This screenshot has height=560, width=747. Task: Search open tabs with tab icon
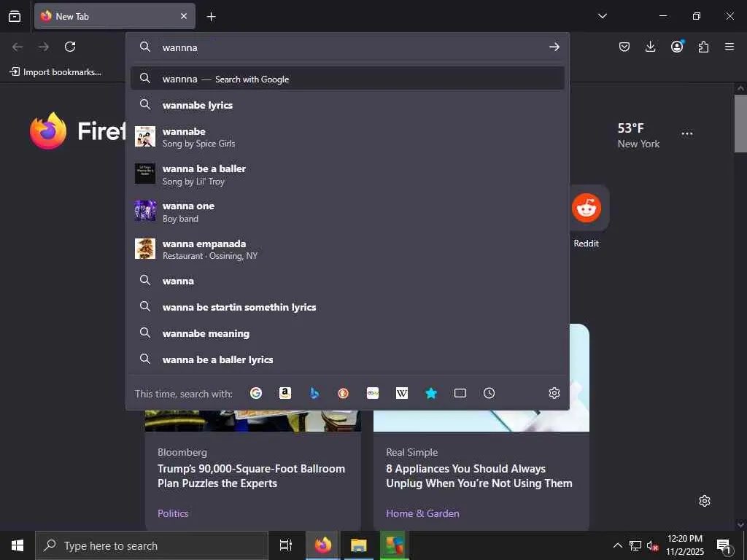460,393
